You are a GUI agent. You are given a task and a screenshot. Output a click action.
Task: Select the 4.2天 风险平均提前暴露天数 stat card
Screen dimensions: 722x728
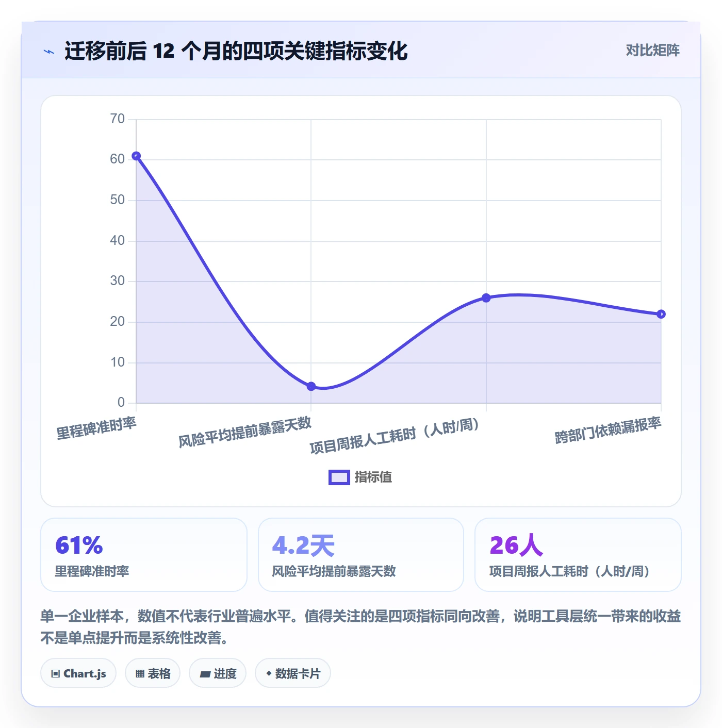point(361,555)
